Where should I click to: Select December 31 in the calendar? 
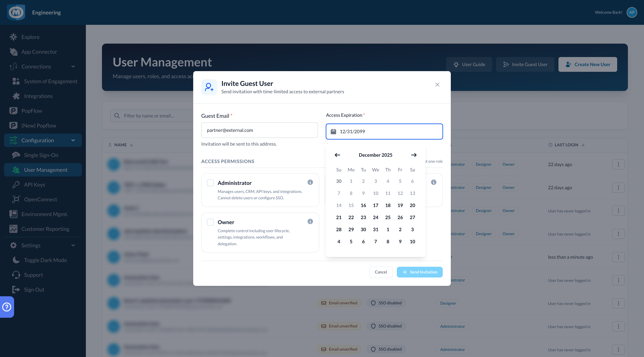(375, 229)
